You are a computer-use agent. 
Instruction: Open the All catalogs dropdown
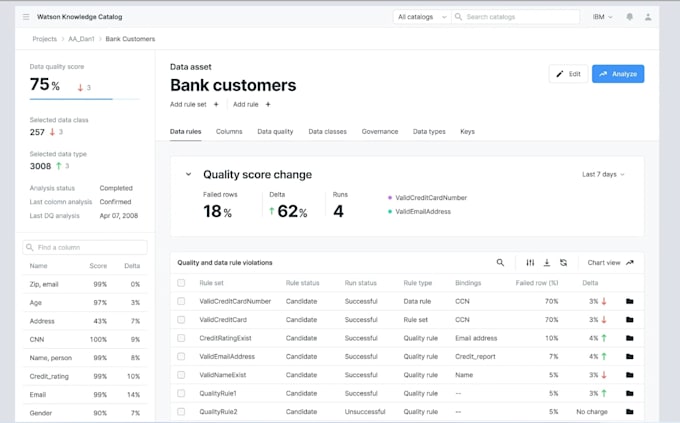[422, 17]
